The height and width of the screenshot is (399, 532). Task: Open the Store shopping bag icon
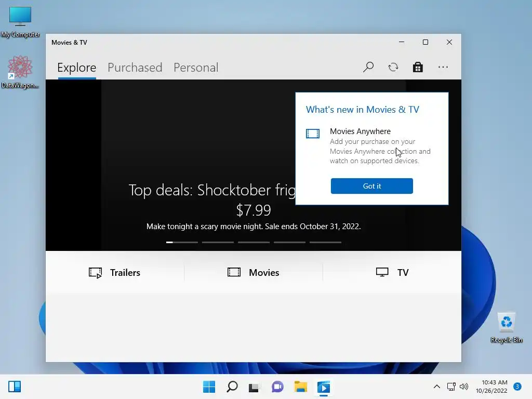click(418, 67)
